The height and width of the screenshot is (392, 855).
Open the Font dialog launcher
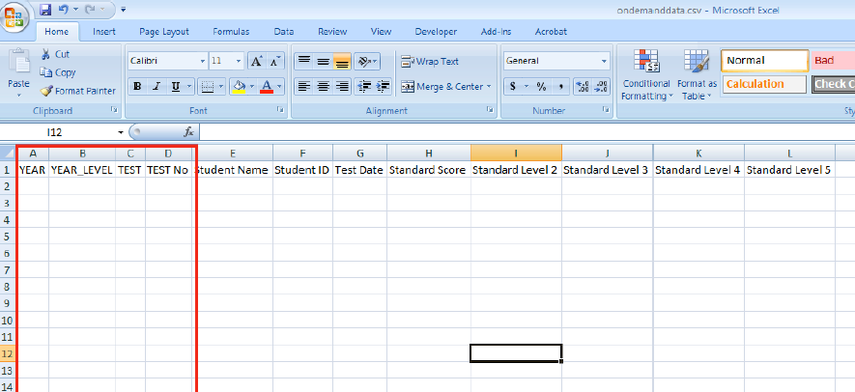280,110
